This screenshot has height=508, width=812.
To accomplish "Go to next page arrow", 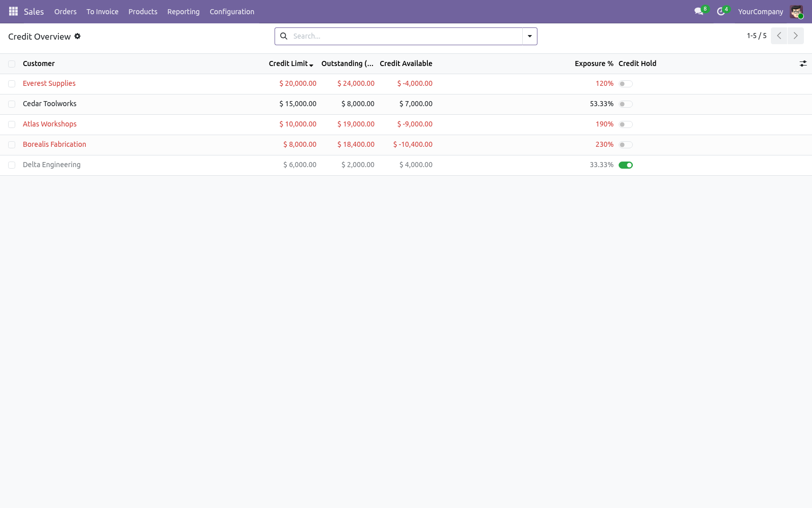I will (x=796, y=36).
